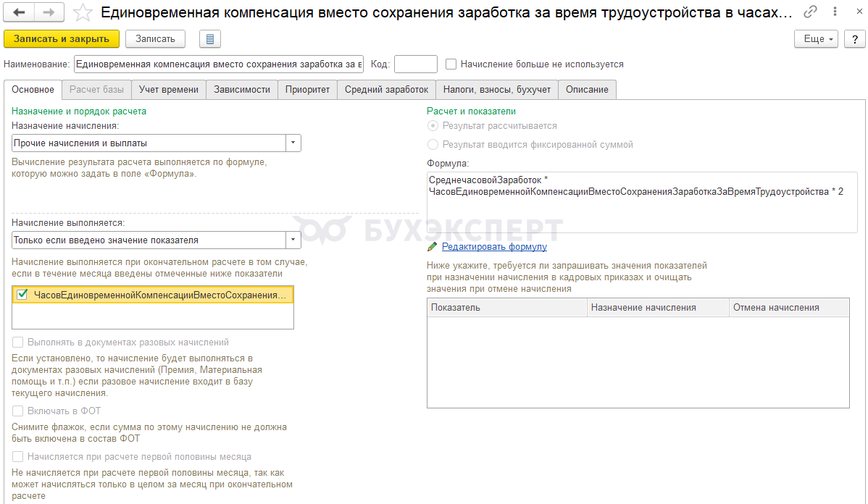Image resolution: width=868 pixels, height=504 pixels.
Task: Go forward with the right arrow button
Action: click(x=49, y=12)
